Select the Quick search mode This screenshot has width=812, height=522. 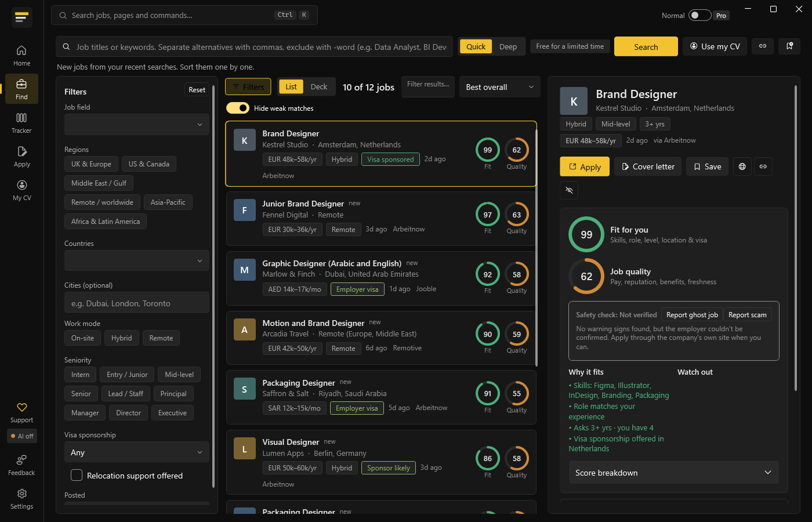[476, 46]
